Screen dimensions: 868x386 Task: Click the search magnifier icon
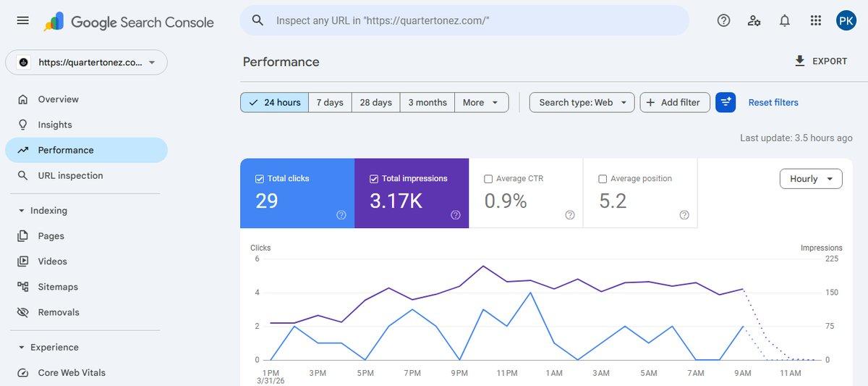tap(258, 20)
